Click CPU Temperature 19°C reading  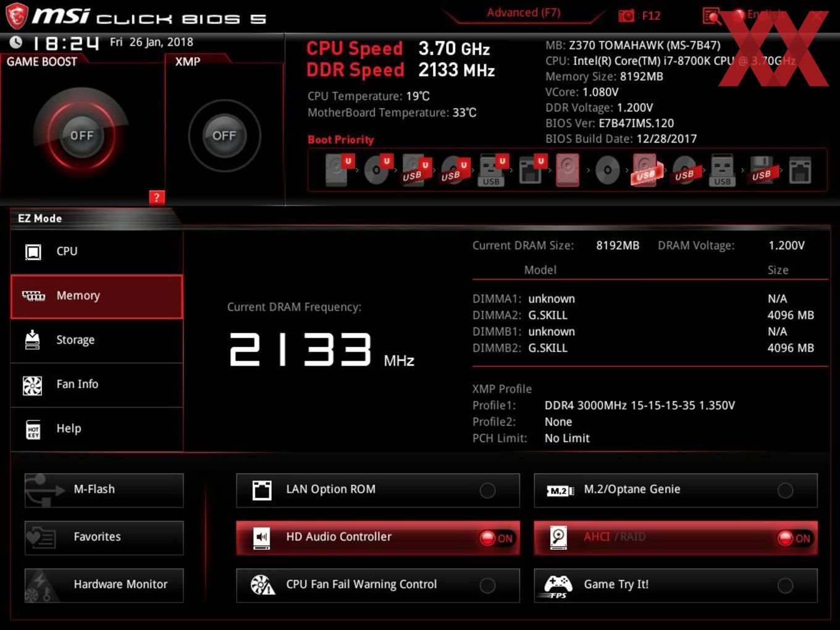(369, 96)
